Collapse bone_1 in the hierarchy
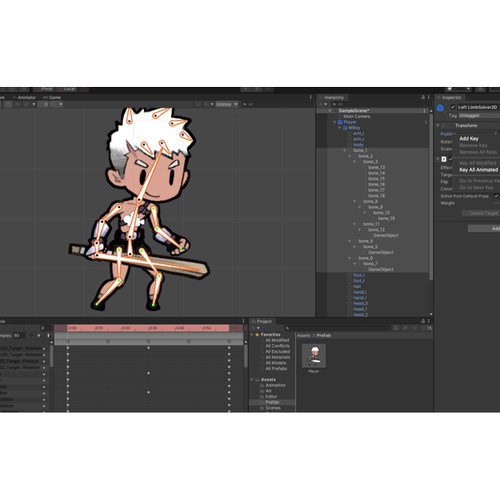 click(x=345, y=150)
